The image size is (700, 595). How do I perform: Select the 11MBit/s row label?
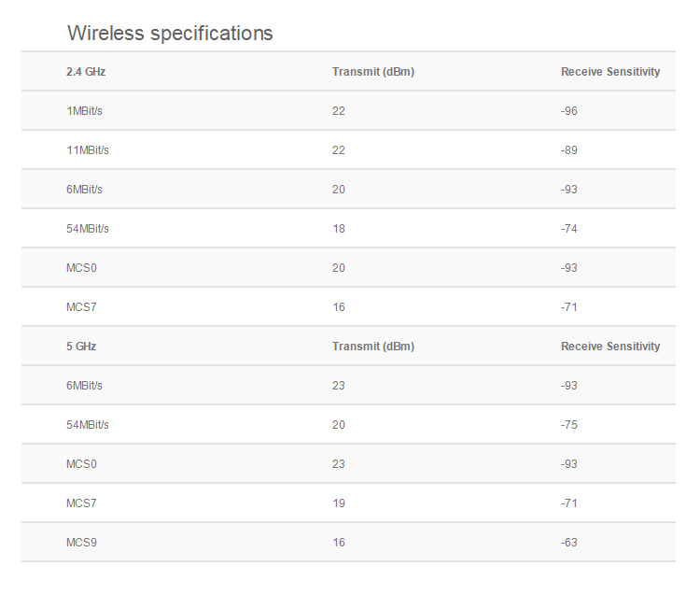coord(87,150)
